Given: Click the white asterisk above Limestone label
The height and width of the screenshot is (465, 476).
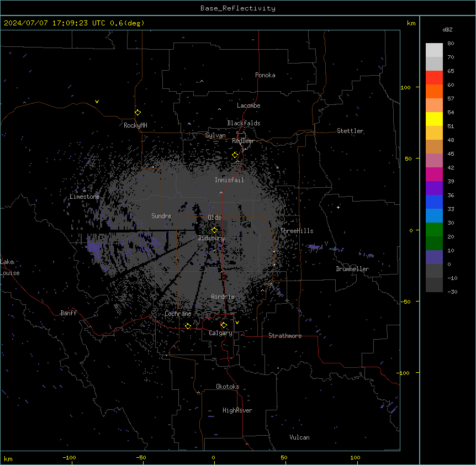Looking at the screenshot, I should tap(84, 191).
